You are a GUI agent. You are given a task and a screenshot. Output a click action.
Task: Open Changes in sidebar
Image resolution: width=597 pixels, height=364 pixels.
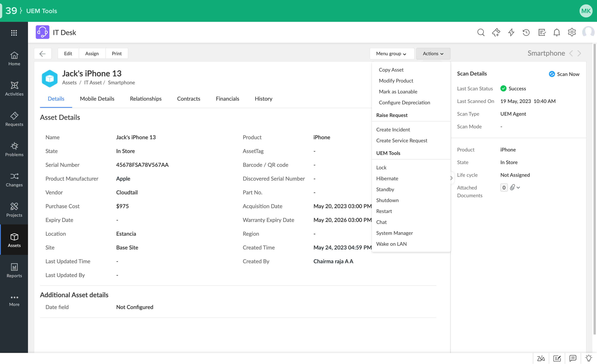(14, 180)
